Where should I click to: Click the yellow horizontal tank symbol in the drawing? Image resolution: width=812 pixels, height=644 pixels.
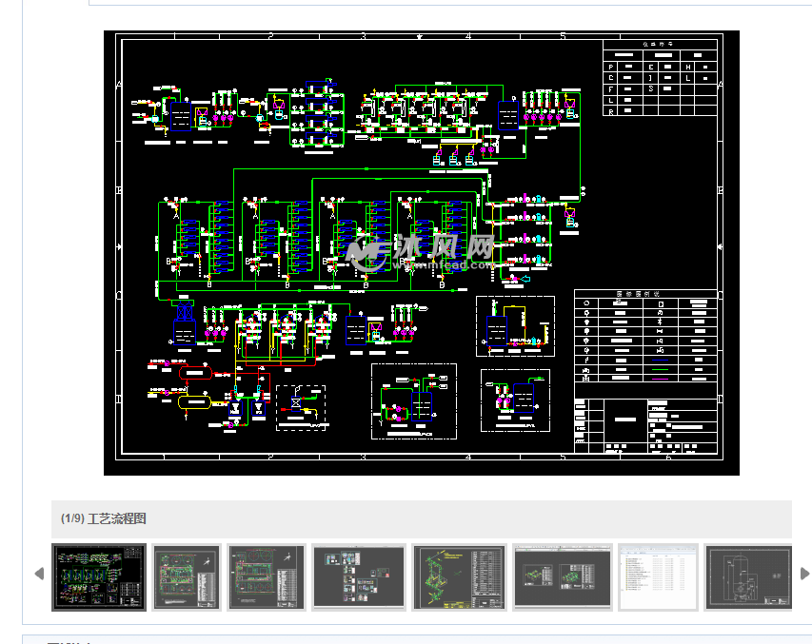[195, 402]
